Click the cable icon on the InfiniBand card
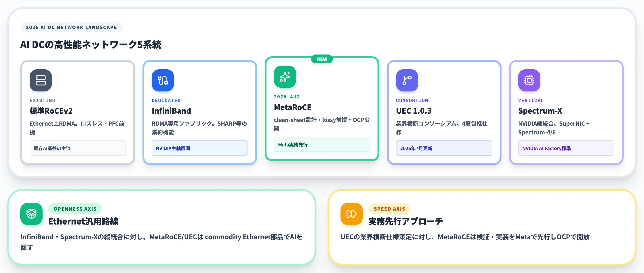 point(163,80)
